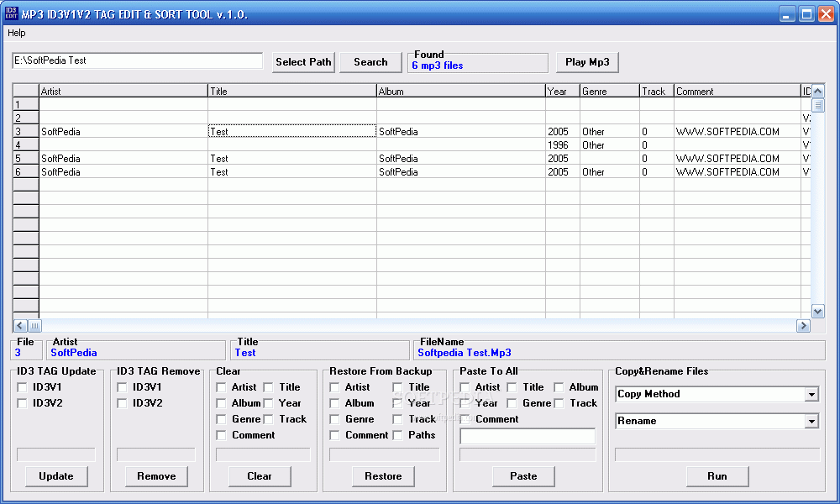Click the Comment column header
840x504 pixels.
point(738,91)
